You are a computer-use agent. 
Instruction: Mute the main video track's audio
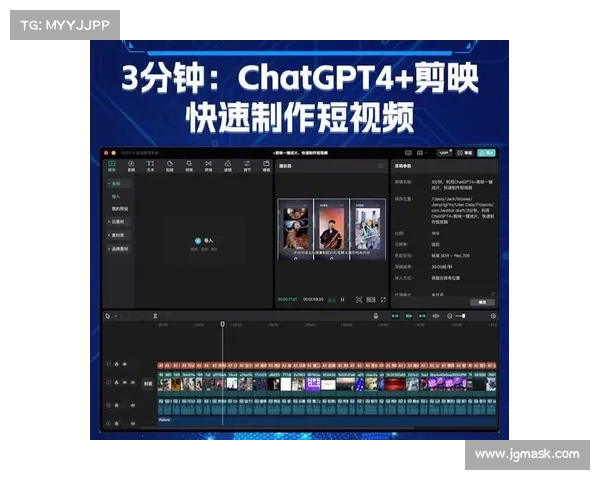[x=133, y=382]
